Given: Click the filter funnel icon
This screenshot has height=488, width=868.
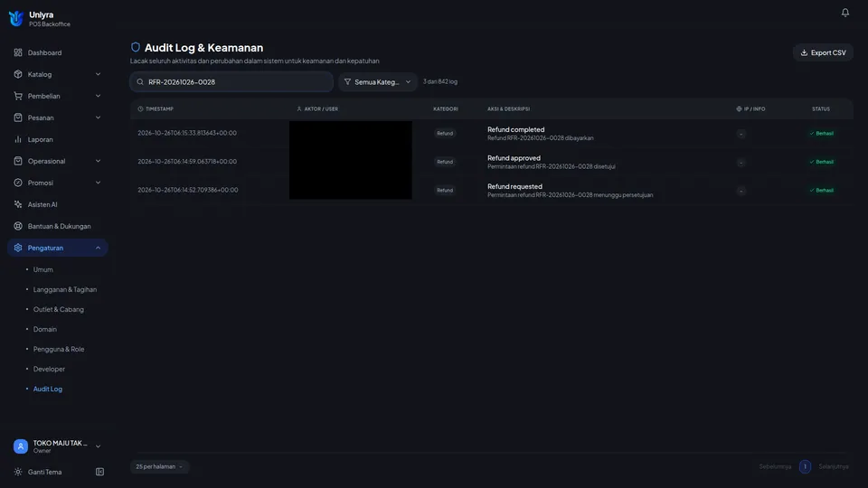Looking at the screenshot, I should 347,82.
